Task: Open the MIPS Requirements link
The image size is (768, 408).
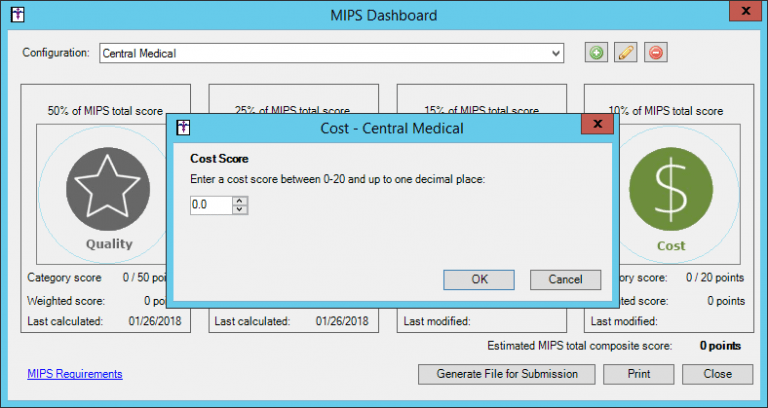Action: (74, 374)
